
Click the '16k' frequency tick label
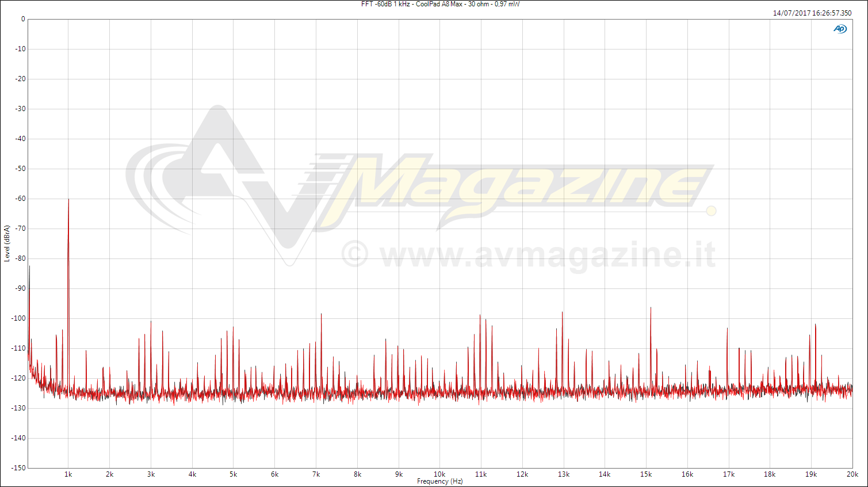pos(687,474)
